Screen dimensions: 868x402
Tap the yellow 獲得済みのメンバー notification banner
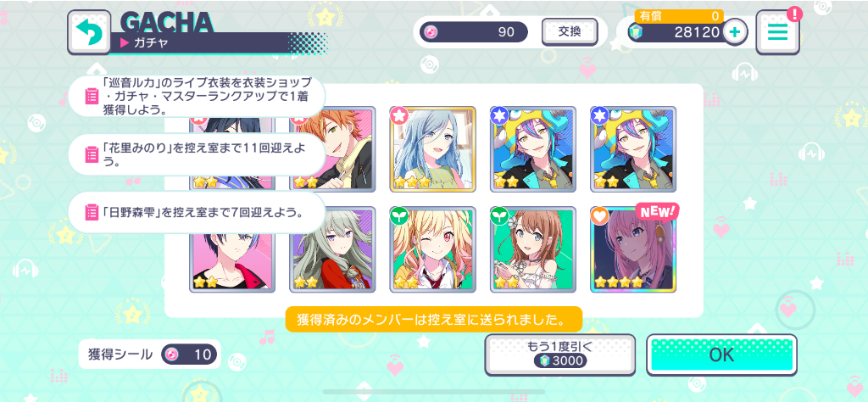(x=433, y=320)
